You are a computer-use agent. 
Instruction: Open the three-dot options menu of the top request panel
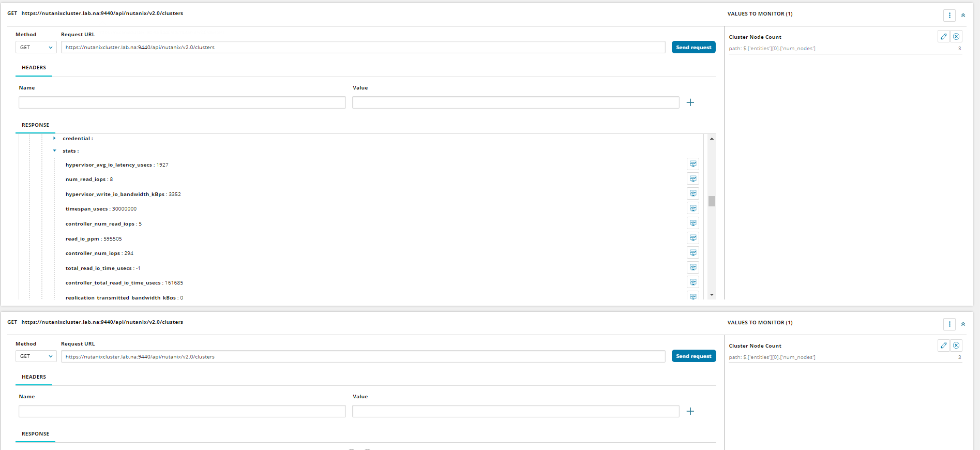pos(949,15)
